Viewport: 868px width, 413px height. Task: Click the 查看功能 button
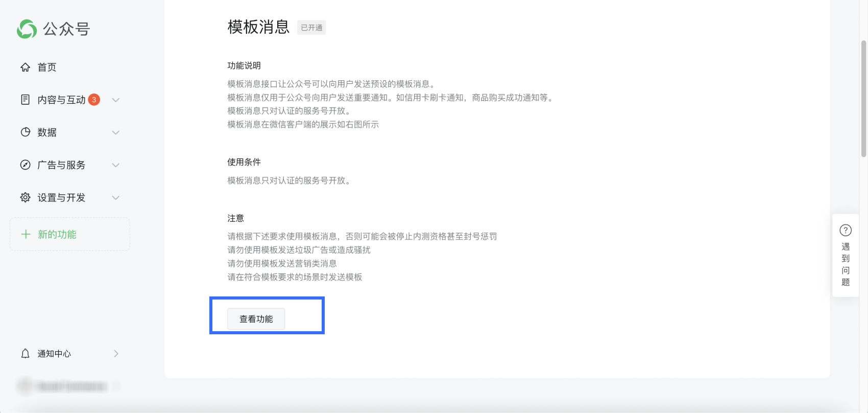point(256,319)
